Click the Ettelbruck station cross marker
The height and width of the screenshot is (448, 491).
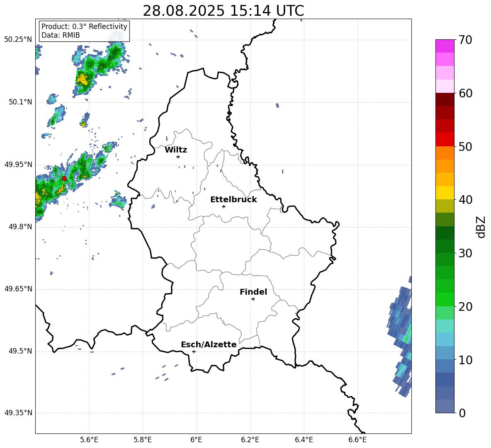pyautogui.click(x=224, y=206)
